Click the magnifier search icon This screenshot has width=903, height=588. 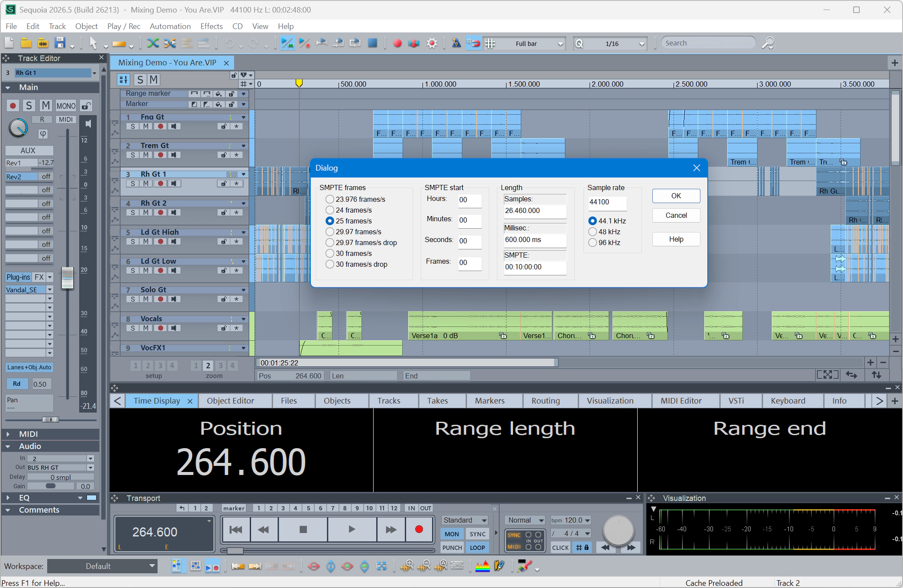coord(768,43)
